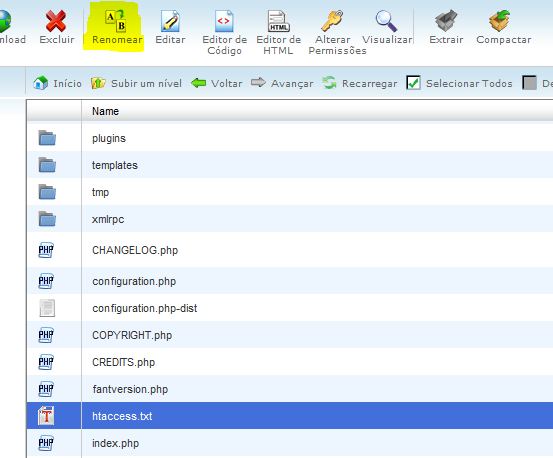Click the gray deselect-all checkbox icon
The height and width of the screenshot is (458, 553).
(x=529, y=83)
